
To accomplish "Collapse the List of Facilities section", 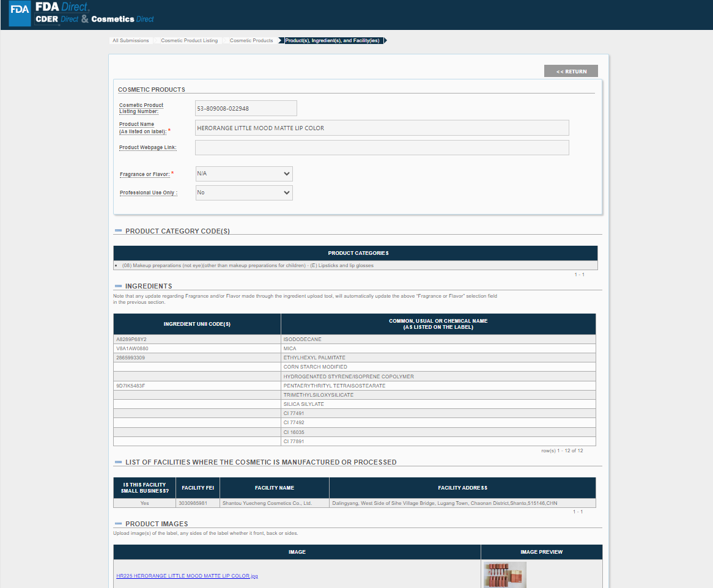I will click(x=118, y=462).
